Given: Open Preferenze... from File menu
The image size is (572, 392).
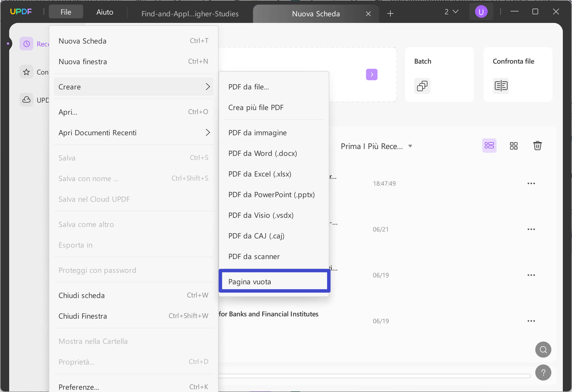Looking at the screenshot, I should point(134,387).
